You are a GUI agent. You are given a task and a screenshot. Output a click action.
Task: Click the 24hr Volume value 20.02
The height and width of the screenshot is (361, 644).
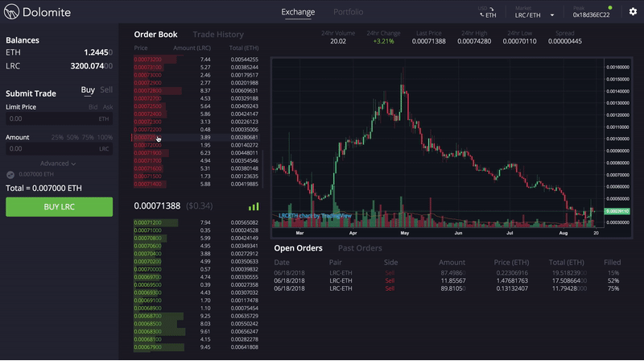tap(338, 42)
